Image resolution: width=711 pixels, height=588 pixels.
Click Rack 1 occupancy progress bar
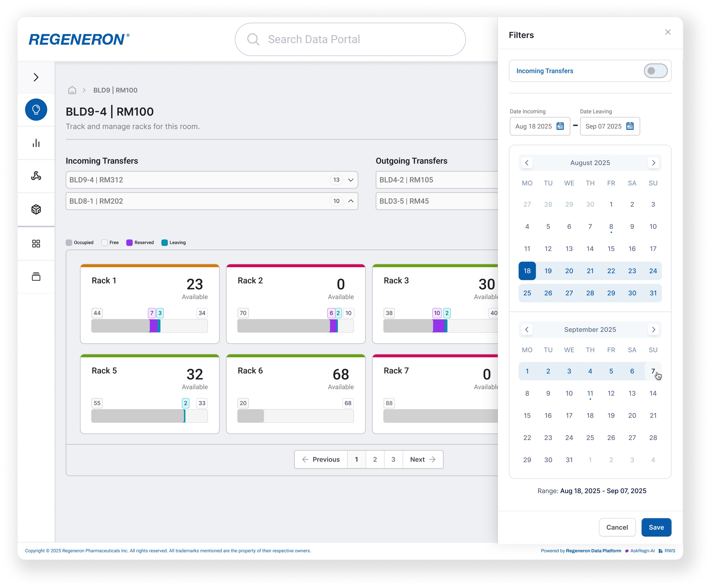[149, 326]
